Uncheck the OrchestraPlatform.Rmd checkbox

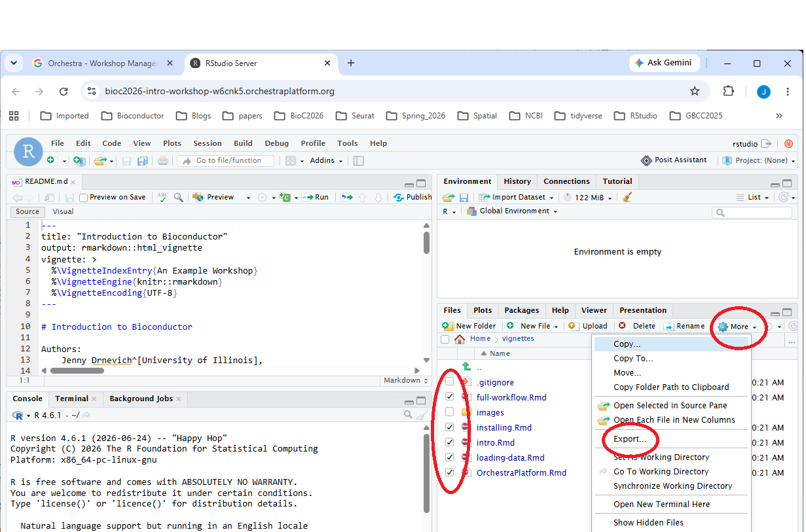click(x=449, y=472)
